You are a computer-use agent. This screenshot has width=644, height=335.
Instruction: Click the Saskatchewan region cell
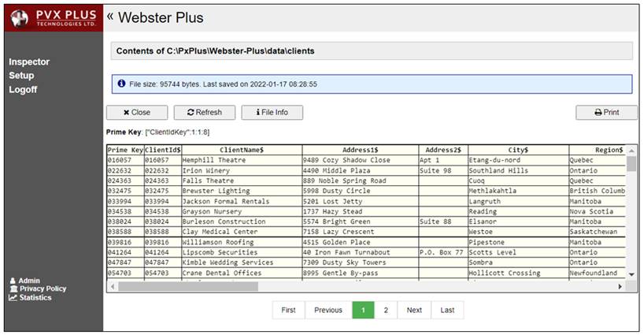[x=598, y=232]
